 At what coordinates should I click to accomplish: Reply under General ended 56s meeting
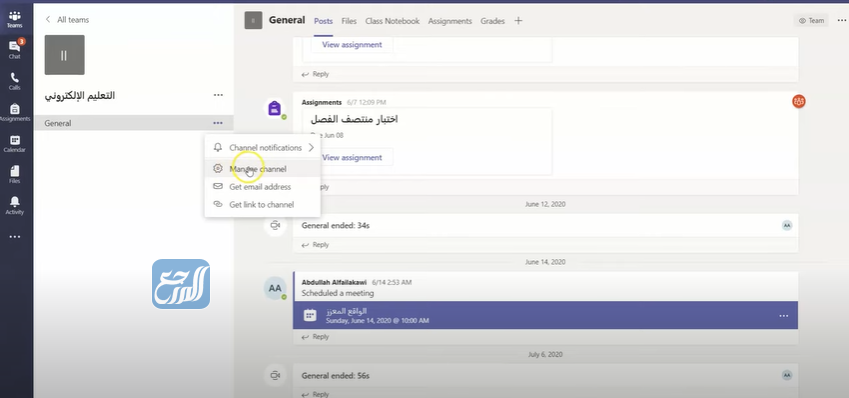coord(315,394)
